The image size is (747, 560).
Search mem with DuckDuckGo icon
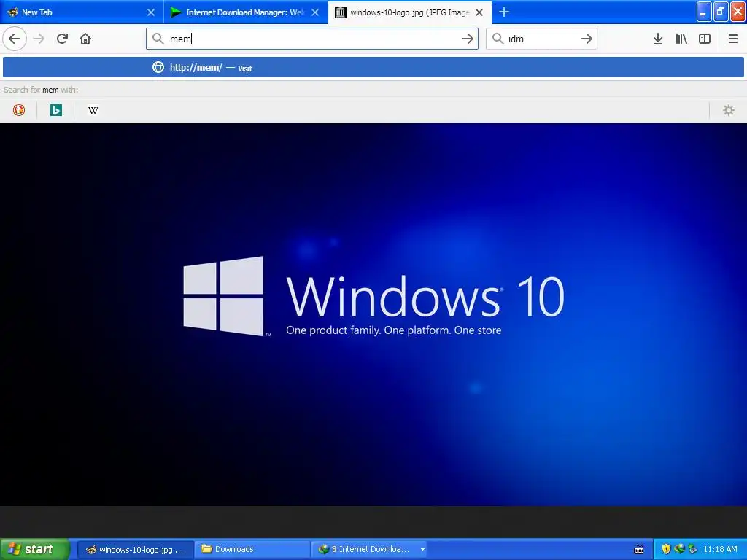coord(18,110)
